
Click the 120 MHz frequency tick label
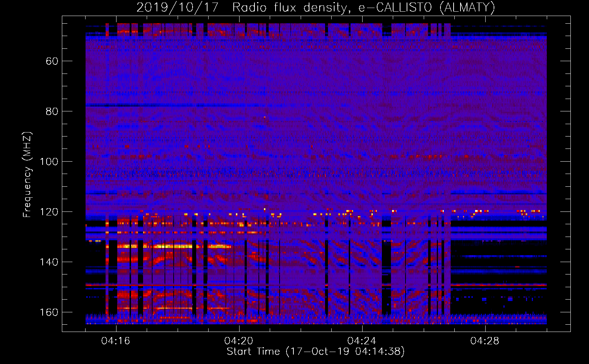pyautogui.click(x=49, y=212)
